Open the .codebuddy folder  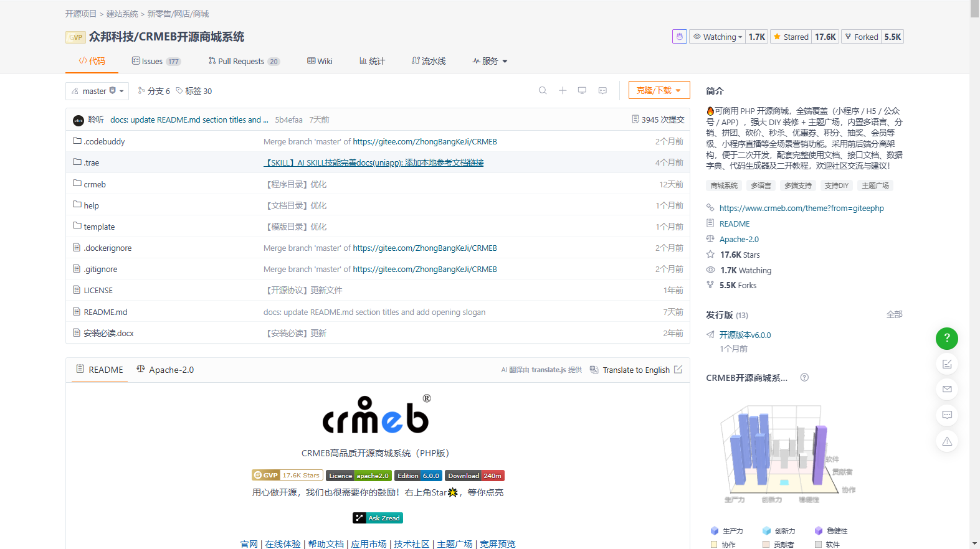pos(104,141)
